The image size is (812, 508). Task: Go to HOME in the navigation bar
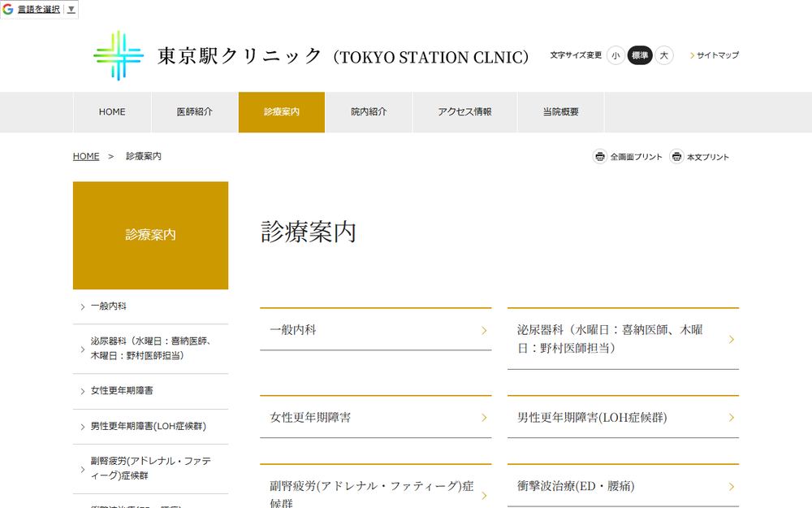112,112
